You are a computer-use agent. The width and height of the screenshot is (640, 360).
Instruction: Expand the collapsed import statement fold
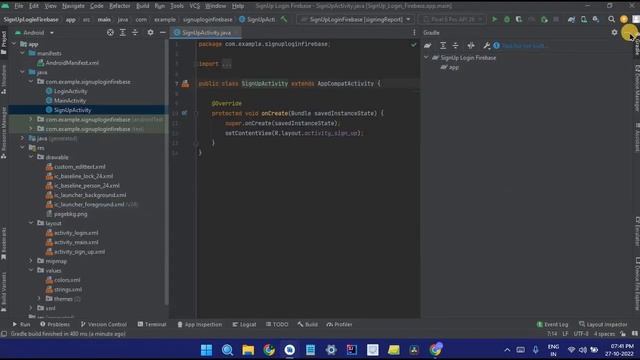[x=227, y=64]
